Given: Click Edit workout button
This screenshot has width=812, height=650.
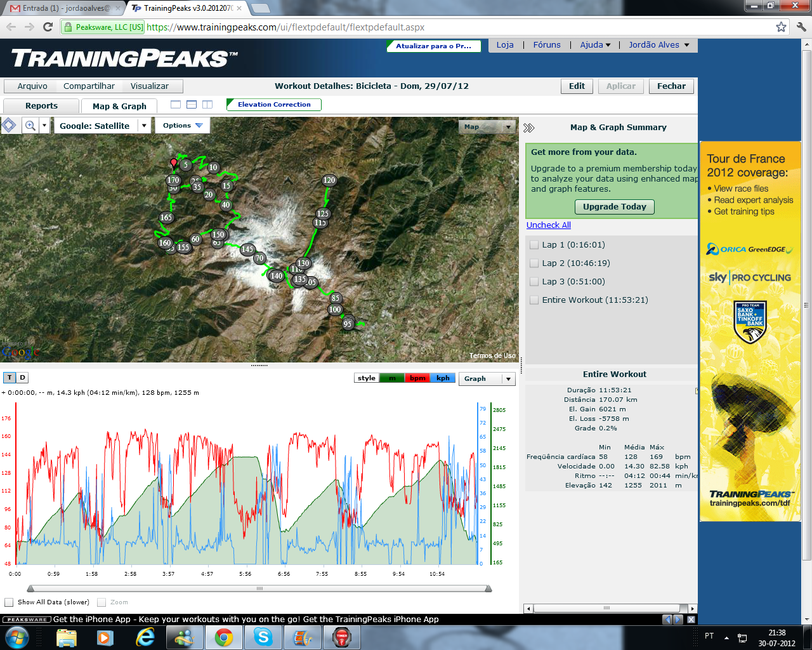Looking at the screenshot, I should tap(577, 86).
